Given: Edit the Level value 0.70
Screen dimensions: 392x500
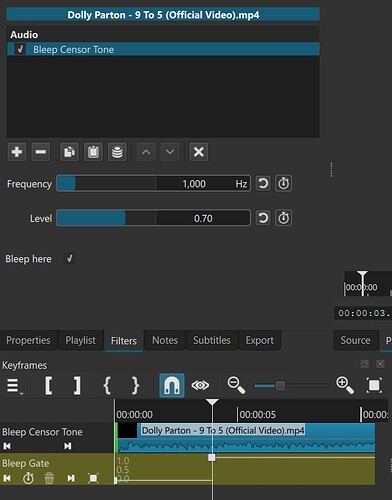Looking at the screenshot, I should (203, 218).
